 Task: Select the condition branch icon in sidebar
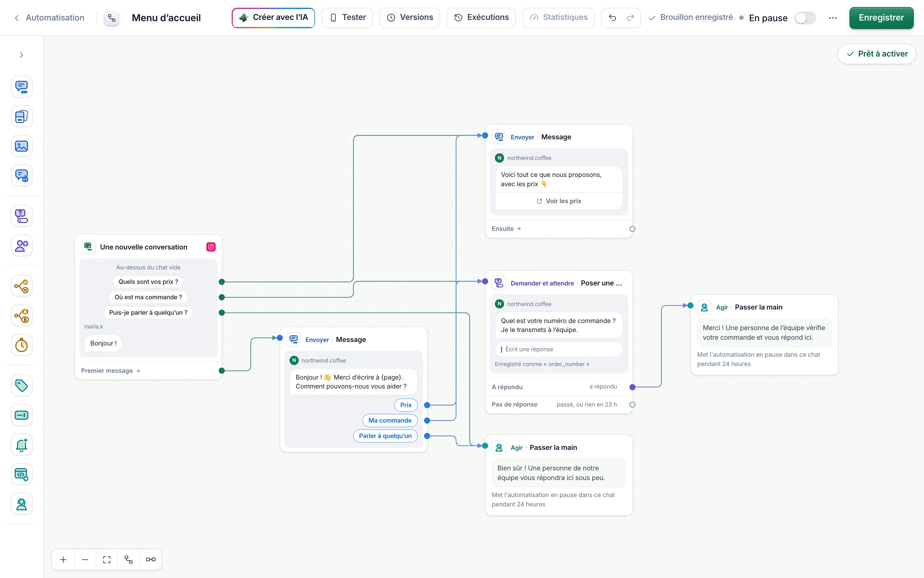pos(21,286)
